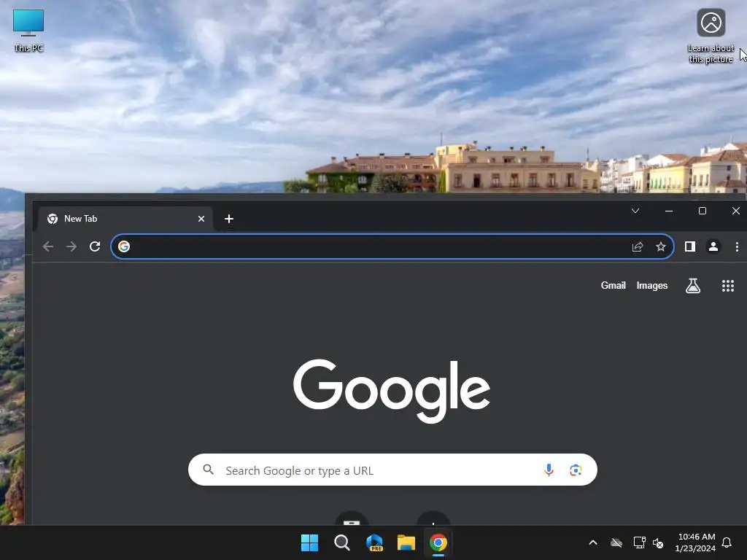Close the New Tab tab
747x560 pixels.
pyautogui.click(x=201, y=219)
